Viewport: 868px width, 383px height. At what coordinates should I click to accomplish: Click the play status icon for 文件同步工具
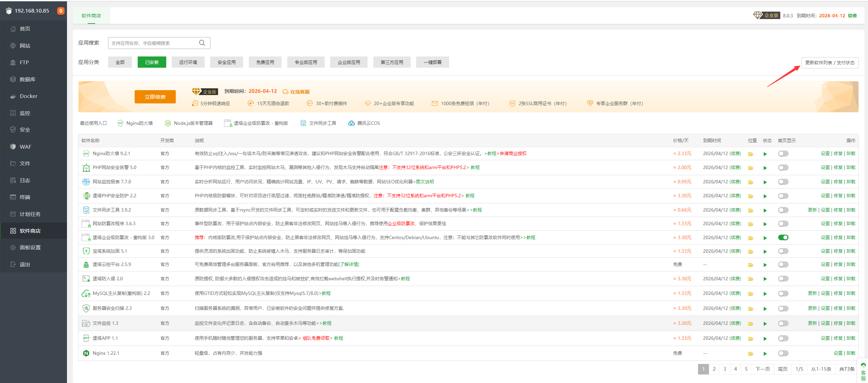765,211
